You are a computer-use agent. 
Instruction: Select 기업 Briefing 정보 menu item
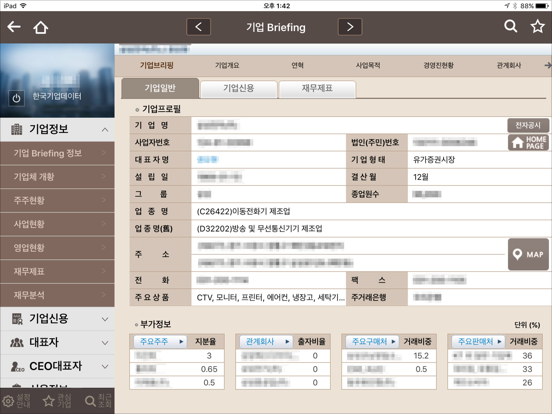57,153
